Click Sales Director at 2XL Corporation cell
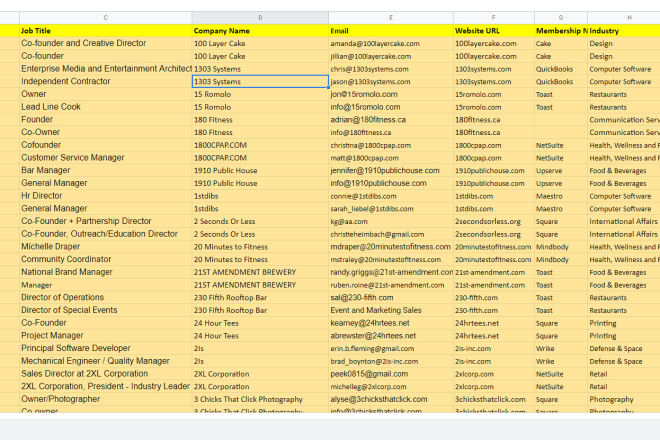This screenshot has height=440, width=660. [105, 373]
